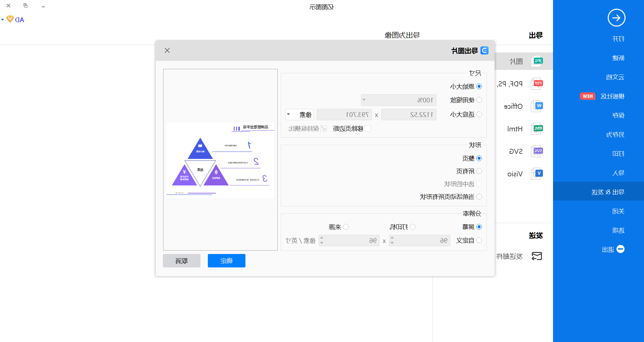Click 导入 in the sidebar
This screenshot has width=644, height=342.
(x=618, y=173)
